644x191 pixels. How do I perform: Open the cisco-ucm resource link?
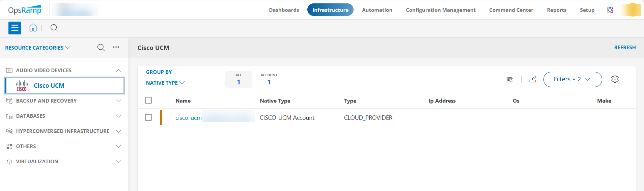tap(188, 118)
